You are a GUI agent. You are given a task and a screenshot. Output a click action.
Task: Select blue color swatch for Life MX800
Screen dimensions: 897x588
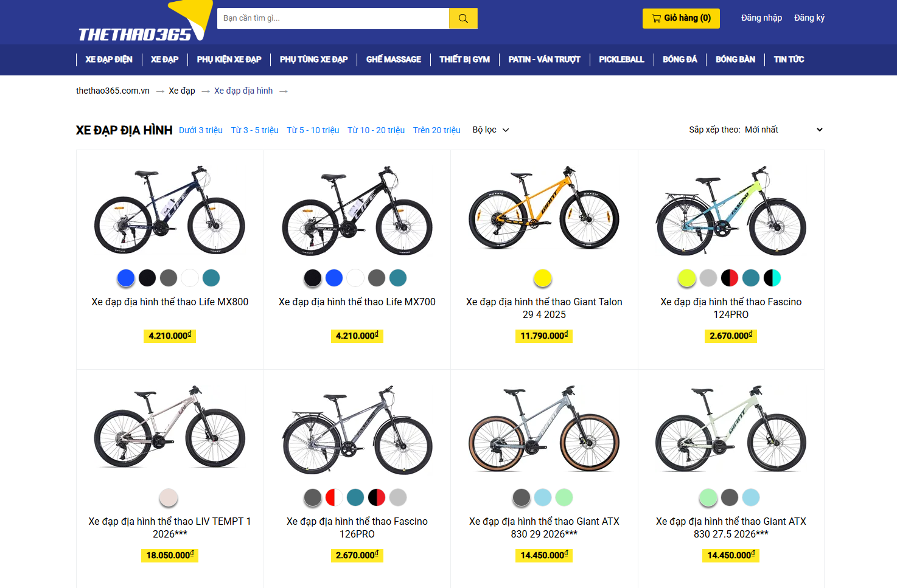coord(126,278)
